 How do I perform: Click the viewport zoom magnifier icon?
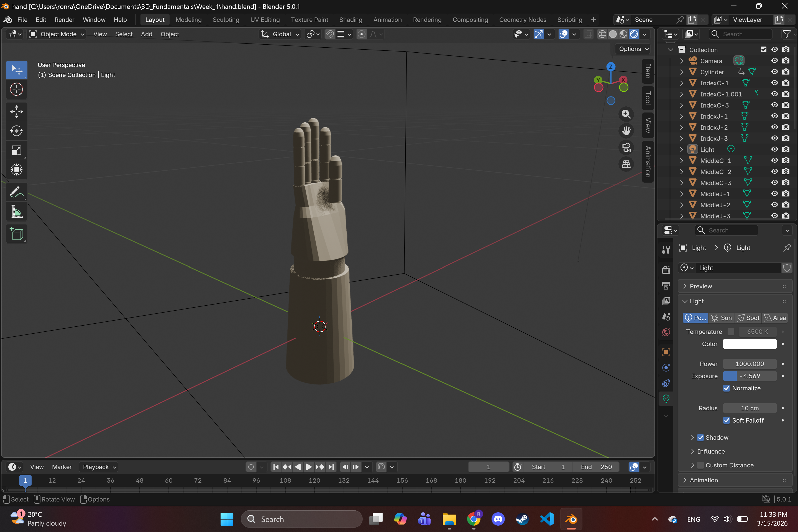pyautogui.click(x=626, y=114)
